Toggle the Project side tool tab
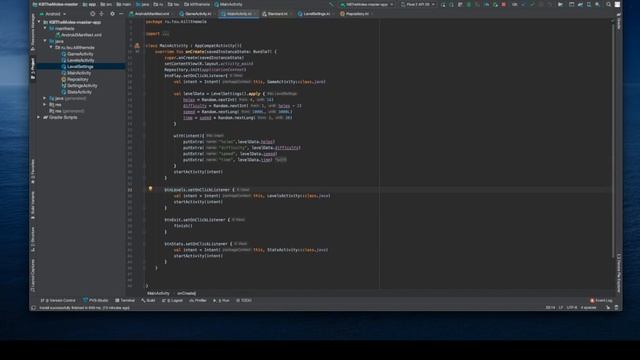The width and height of the screenshot is (640, 360). pos(33,68)
